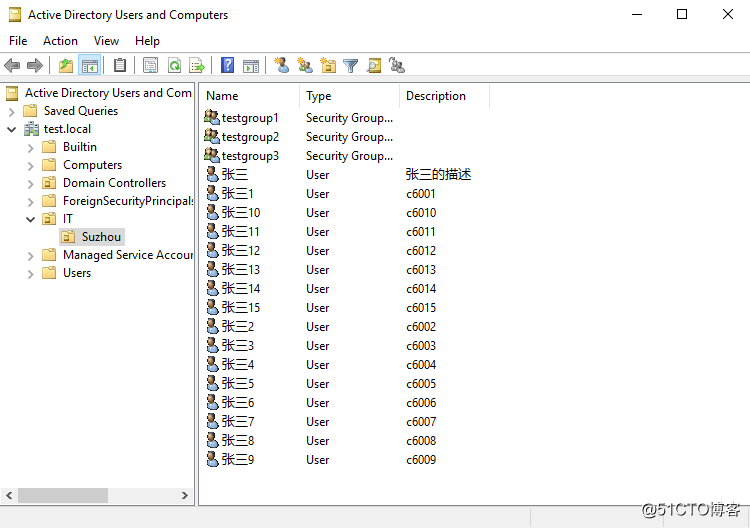This screenshot has height=528, width=750.
Task: Click the OU icon beside IT
Action: 49,219
